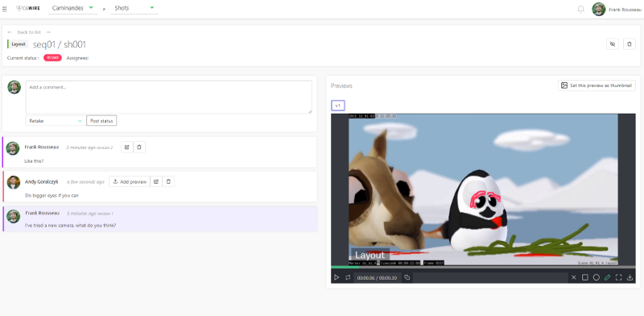The image size is (644, 316).
Task: Select the v1 preview version
Action: tap(337, 106)
